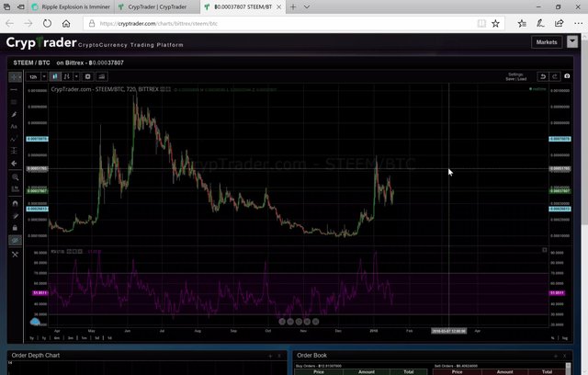Screen dimensions: 588x375
Task: Toggle hide all drawings eye icon
Action: pyautogui.click(x=15, y=240)
